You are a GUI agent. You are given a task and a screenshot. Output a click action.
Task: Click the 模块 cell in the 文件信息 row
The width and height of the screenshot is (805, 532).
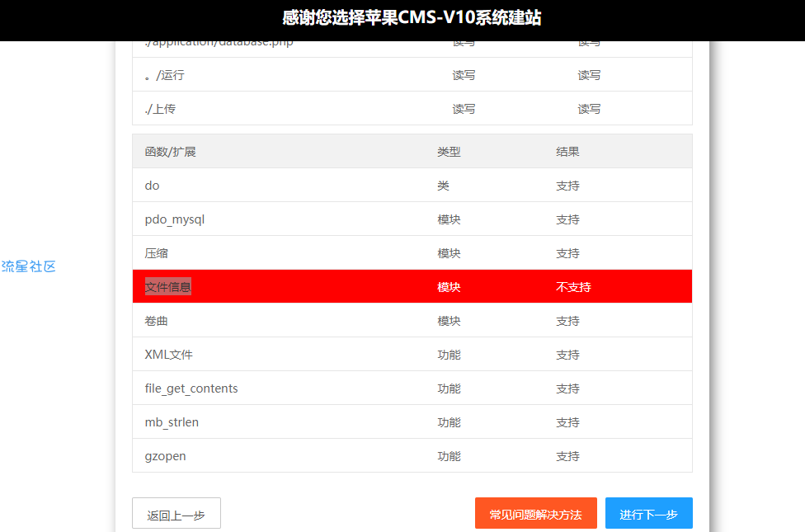click(x=449, y=287)
